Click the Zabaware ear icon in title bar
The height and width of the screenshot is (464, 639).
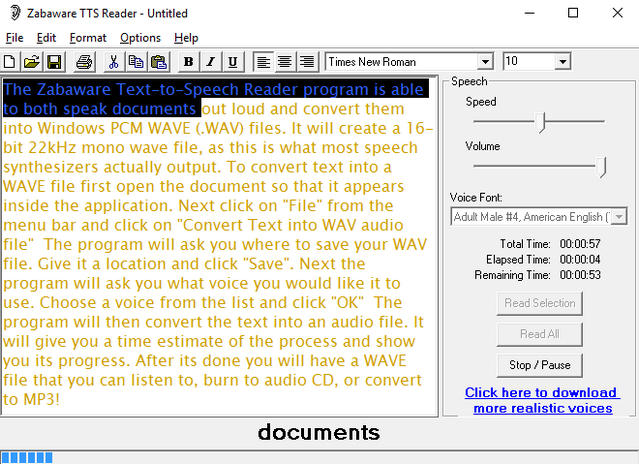click(x=15, y=13)
